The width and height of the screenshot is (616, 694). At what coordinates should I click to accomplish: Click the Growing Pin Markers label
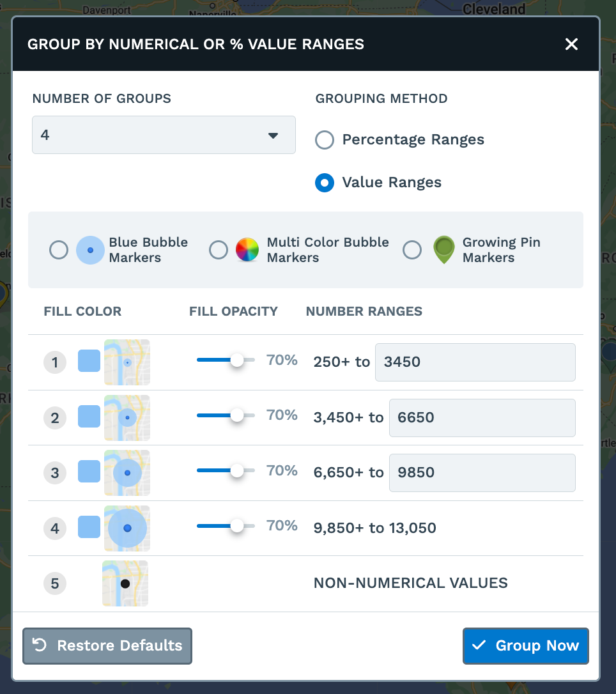502,250
